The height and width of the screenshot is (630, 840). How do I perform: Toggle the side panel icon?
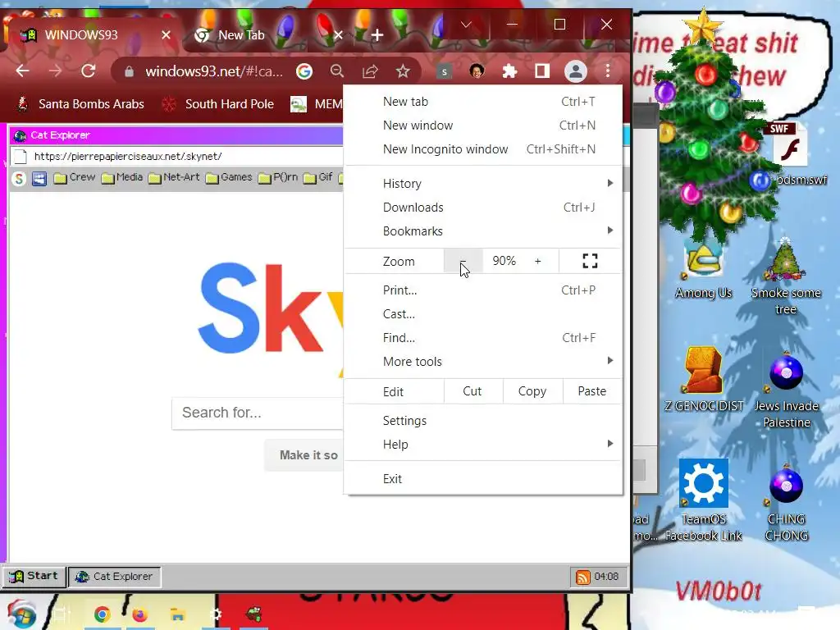click(x=542, y=71)
